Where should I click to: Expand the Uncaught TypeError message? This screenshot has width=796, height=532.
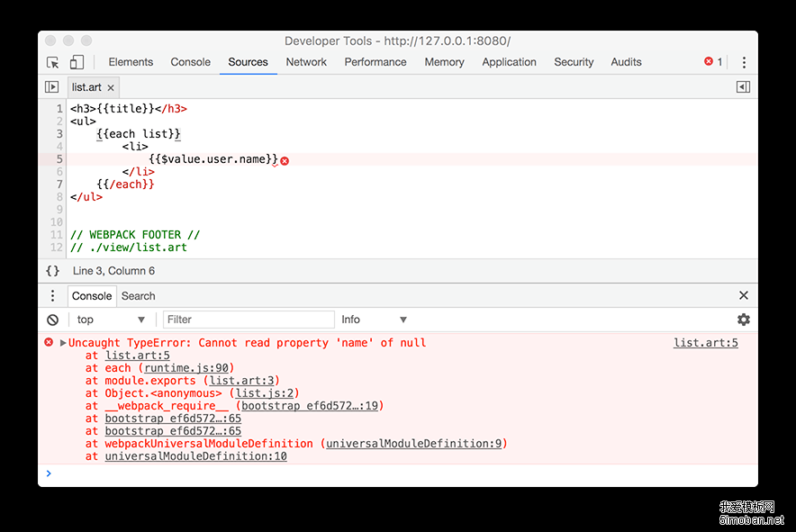[63, 343]
